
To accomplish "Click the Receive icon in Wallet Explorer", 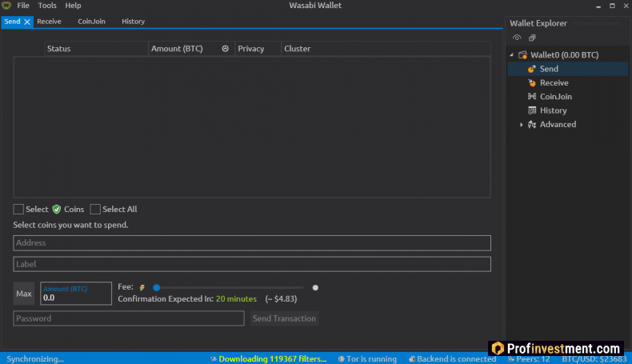I will (x=532, y=82).
